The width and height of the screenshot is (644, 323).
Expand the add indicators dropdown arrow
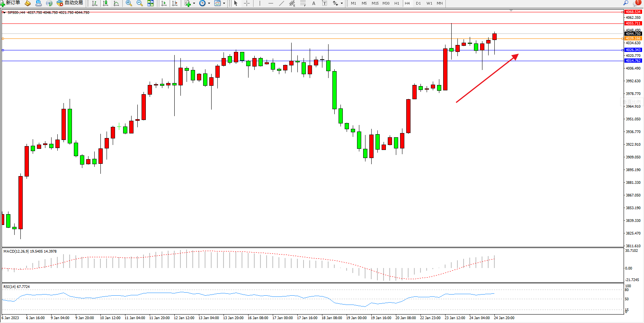tap(194, 3)
